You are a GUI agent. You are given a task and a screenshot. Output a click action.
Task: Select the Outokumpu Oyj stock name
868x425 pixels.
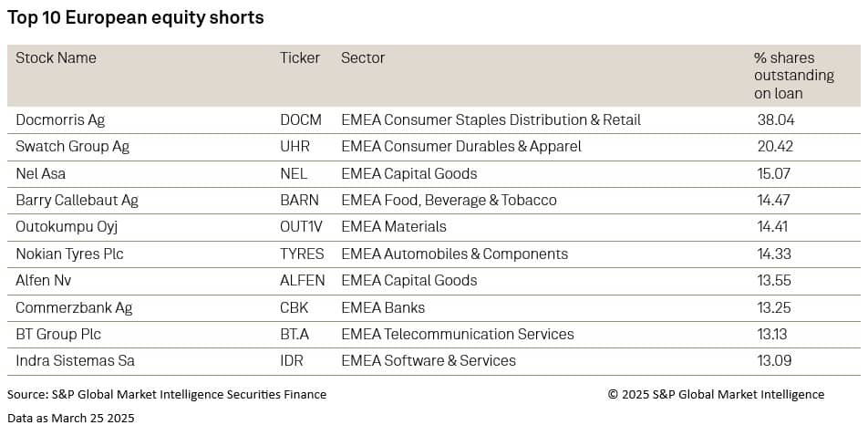click(x=67, y=226)
